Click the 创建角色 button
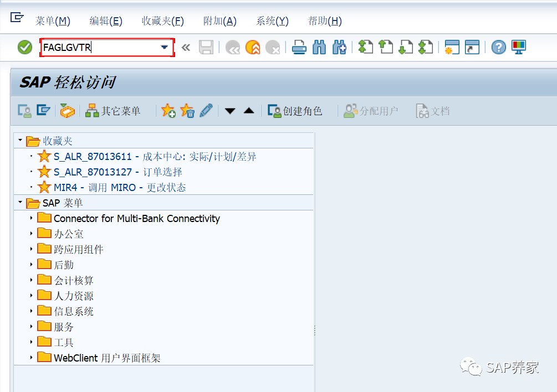 point(295,111)
